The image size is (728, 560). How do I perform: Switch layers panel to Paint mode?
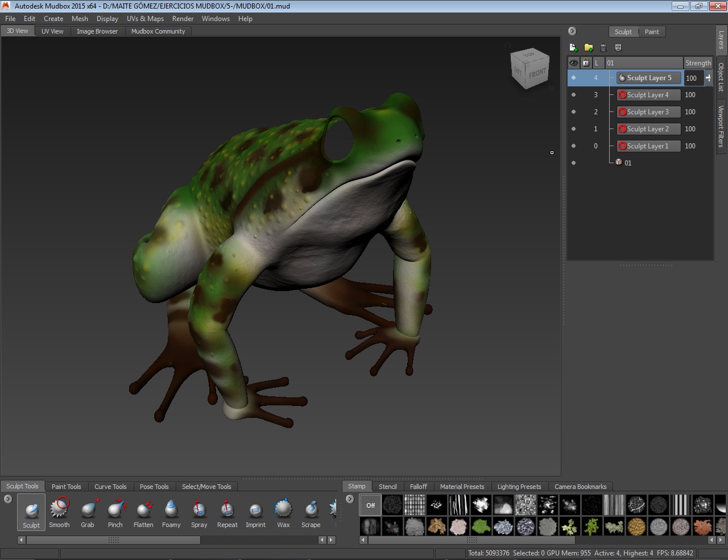(x=652, y=32)
